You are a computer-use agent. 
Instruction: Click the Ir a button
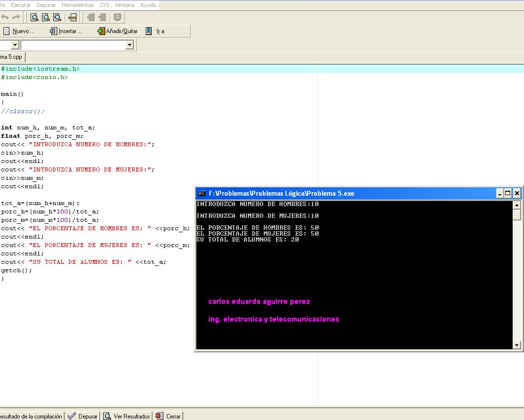pyautogui.click(x=156, y=31)
